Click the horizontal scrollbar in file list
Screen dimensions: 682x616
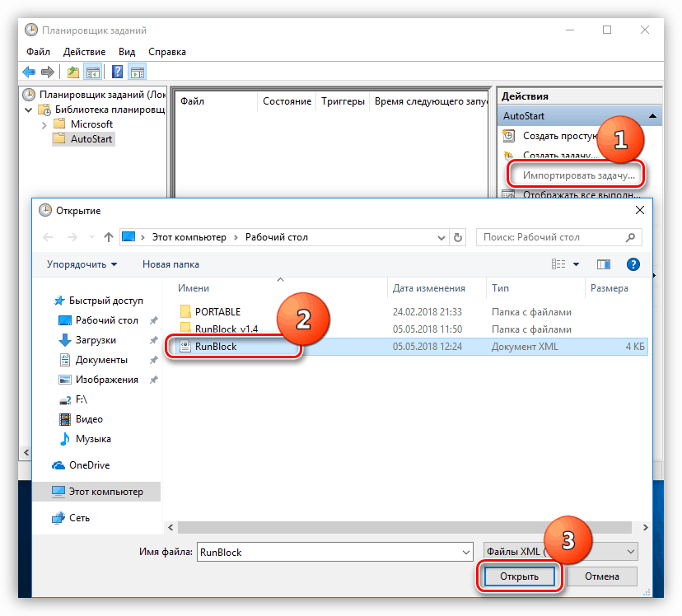(404, 527)
